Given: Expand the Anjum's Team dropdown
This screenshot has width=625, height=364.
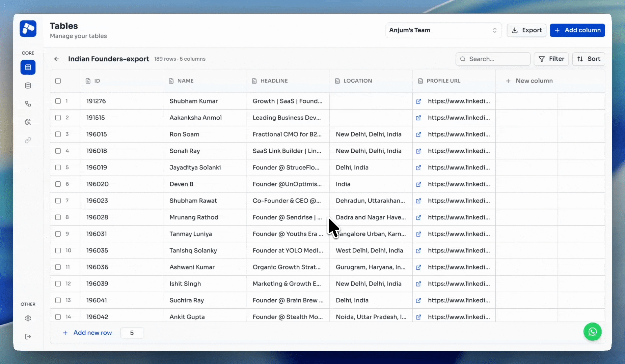Looking at the screenshot, I should 443,30.
